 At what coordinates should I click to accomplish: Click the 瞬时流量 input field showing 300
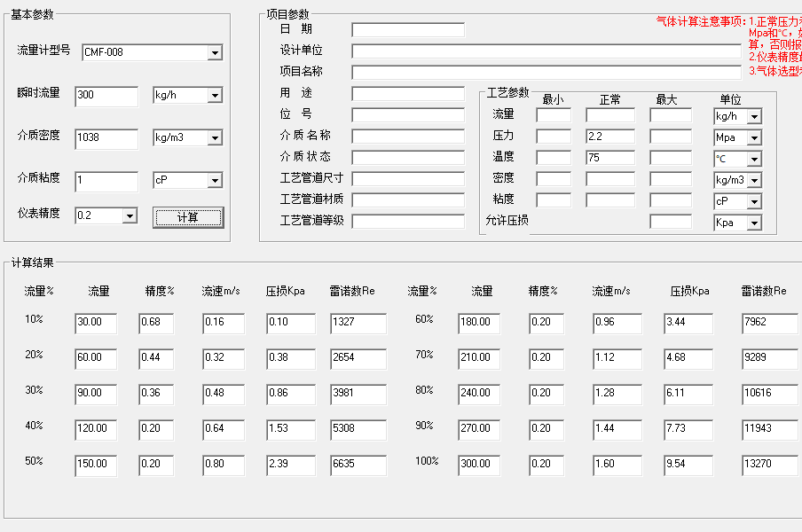tap(106, 96)
